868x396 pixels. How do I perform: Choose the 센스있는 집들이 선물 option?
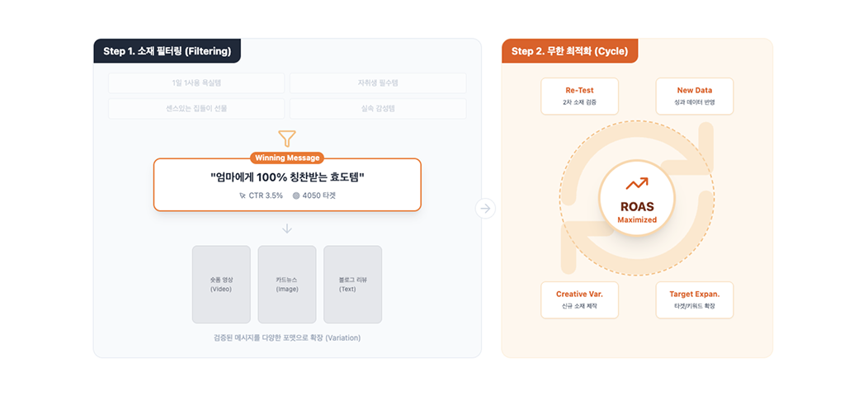(196, 109)
